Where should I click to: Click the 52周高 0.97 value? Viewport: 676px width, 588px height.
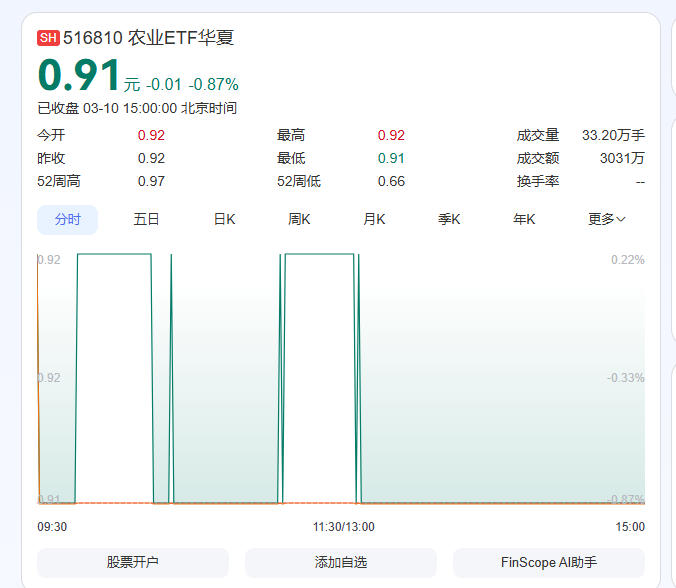151,181
